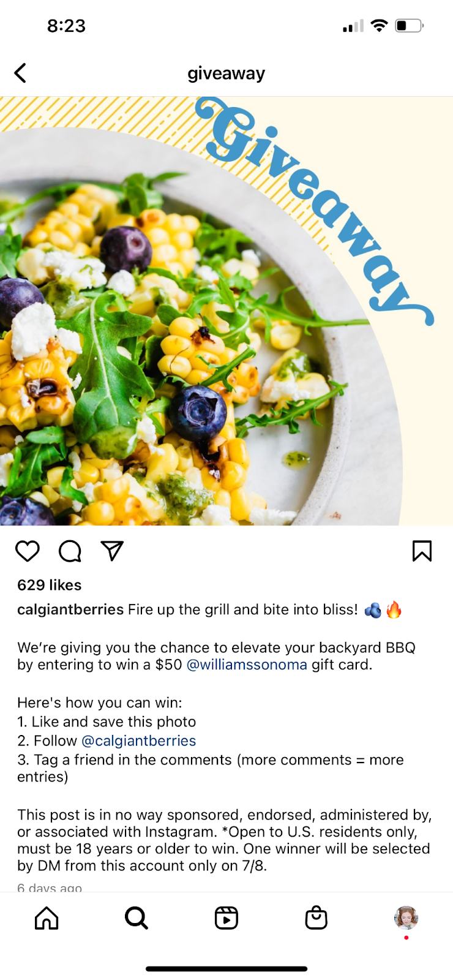
Task: Share the post via paper plane icon
Action: point(112,551)
